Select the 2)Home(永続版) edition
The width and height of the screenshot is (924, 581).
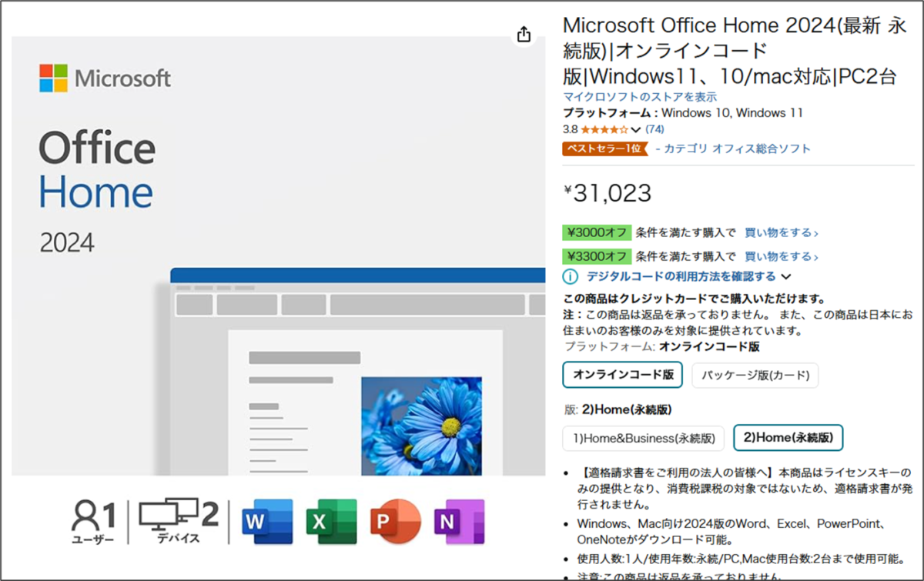pyautogui.click(x=788, y=437)
